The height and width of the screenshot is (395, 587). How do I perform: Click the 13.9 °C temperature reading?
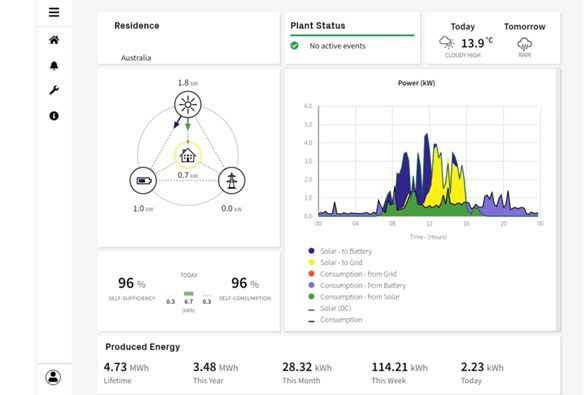[477, 43]
